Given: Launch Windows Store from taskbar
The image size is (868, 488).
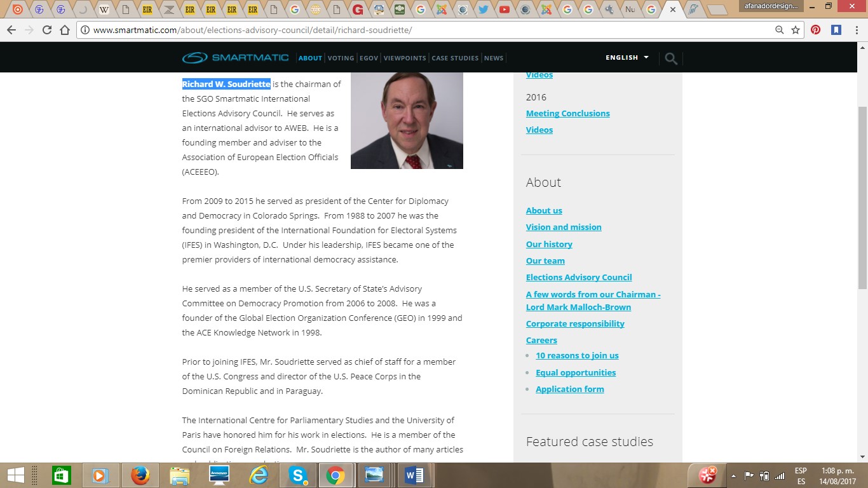Looking at the screenshot, I should tap(61, 475).
